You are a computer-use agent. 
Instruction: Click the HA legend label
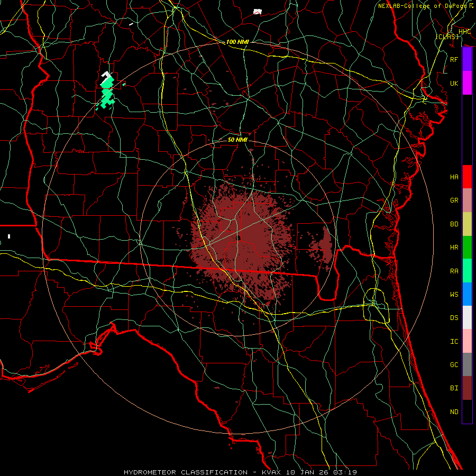click(454, 177)
